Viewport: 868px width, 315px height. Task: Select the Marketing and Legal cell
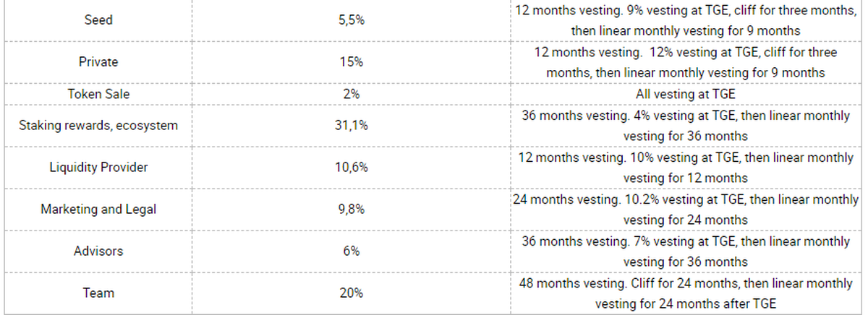[x=98, y=210]
